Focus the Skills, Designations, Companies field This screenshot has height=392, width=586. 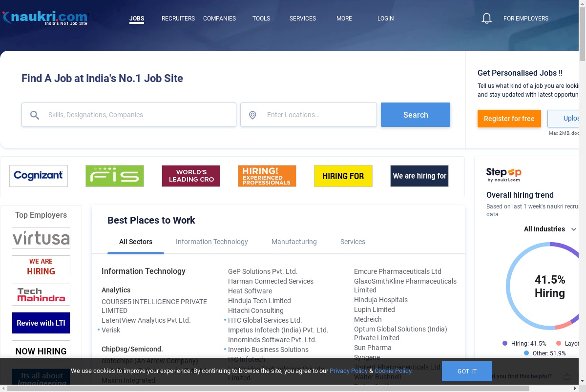click(x=129, y=115)
